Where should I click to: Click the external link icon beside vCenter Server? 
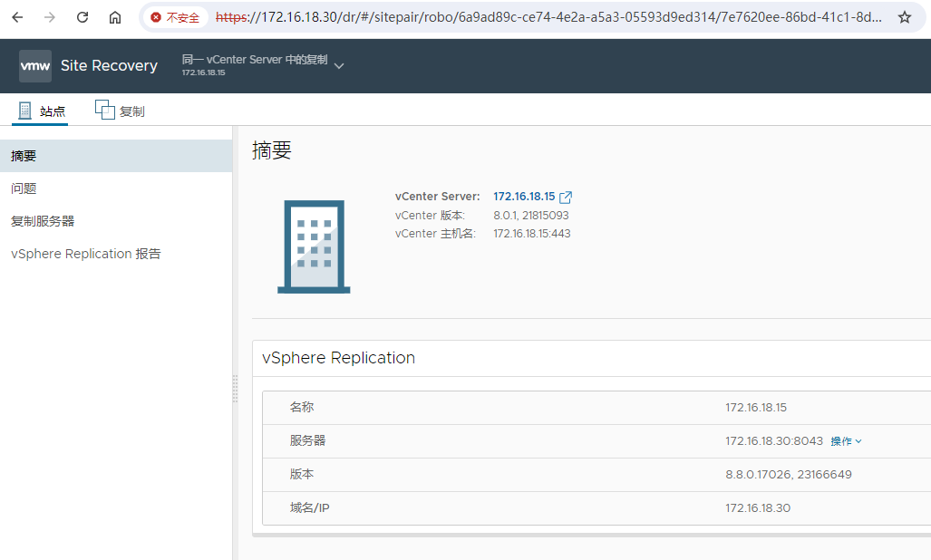(x=566, y=197)
